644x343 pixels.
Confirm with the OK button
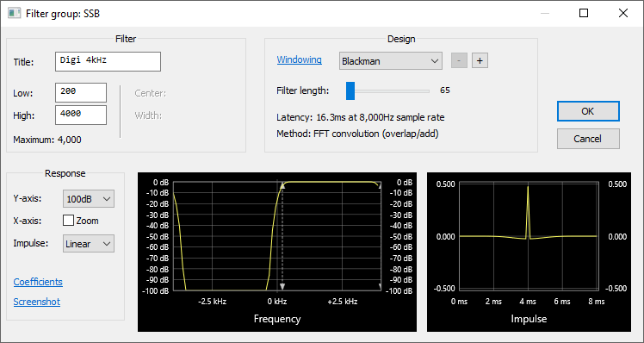(x=588, y=111)
